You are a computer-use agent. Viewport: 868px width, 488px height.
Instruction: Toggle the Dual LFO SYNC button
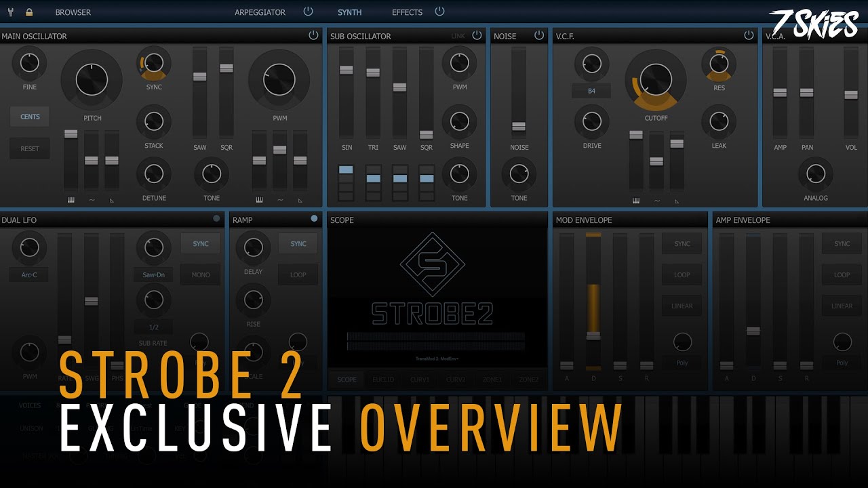point(201,244)
